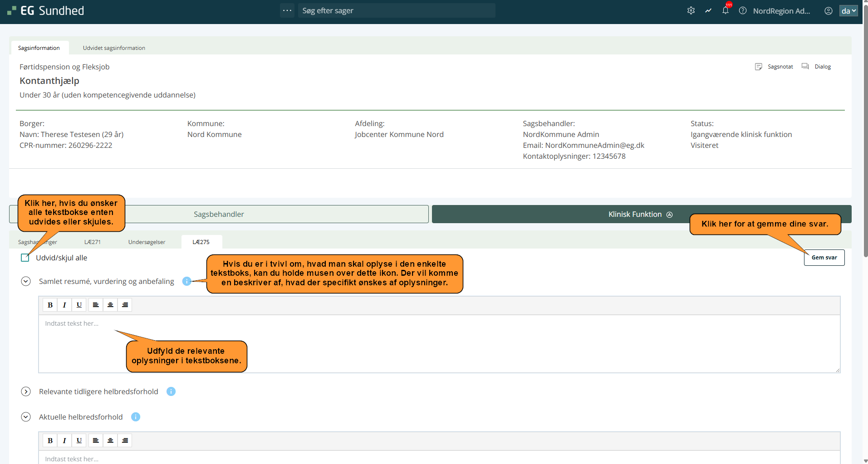Switch to Udvidet sagsinformation tab
The height and width of the screenshot is (464, 868).
(x=114, y=48)
